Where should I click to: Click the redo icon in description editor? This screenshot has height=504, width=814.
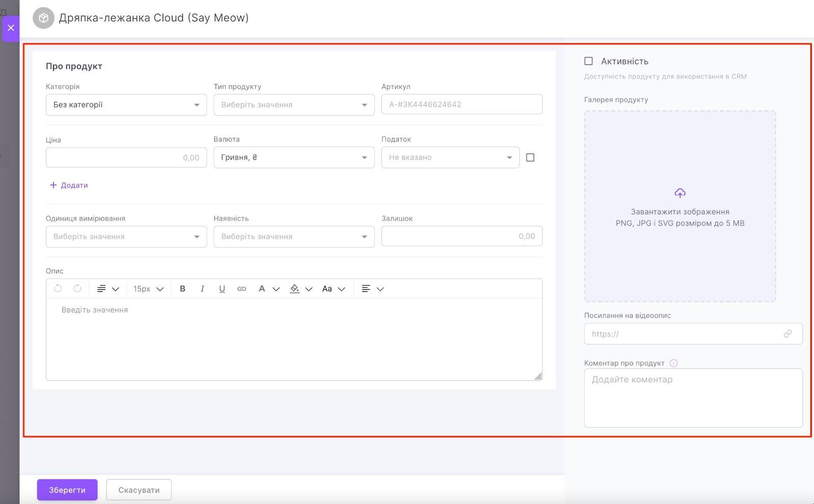(77, 288)
